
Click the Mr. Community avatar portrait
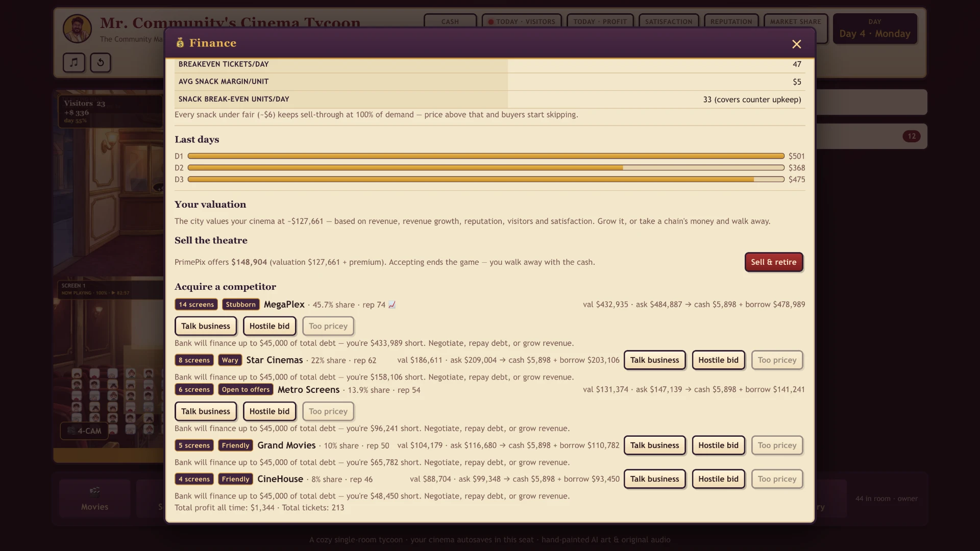coord(77,29)
